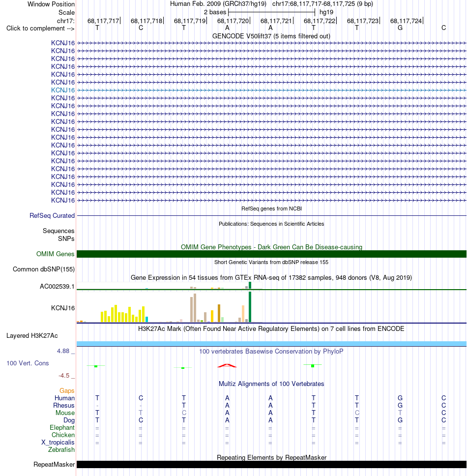This screenshot has height=476, width=467.
Task: Click the RepeatMasker track label
Action: 54,465
